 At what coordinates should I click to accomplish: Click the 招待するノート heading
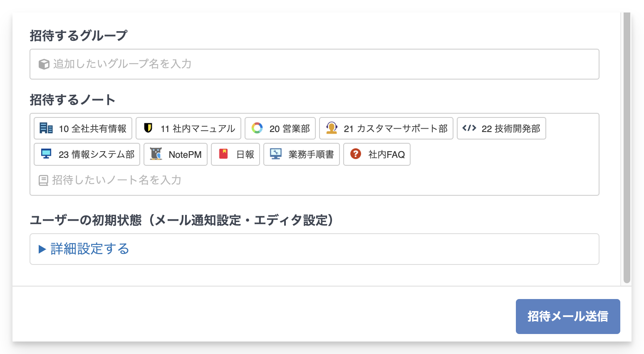click(72, 100)
